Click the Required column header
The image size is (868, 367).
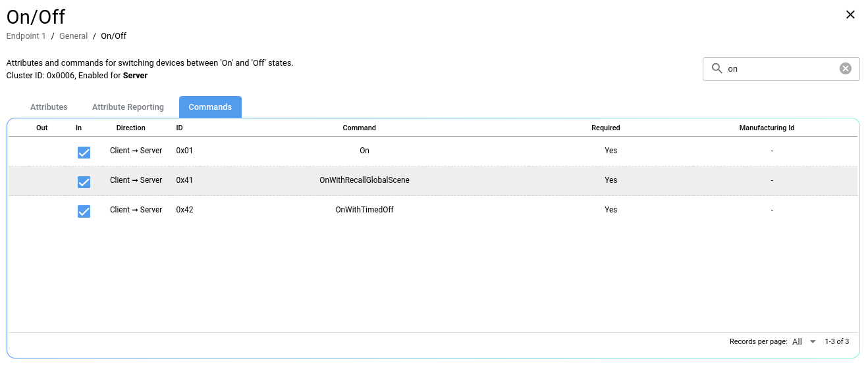coord(605,128)
